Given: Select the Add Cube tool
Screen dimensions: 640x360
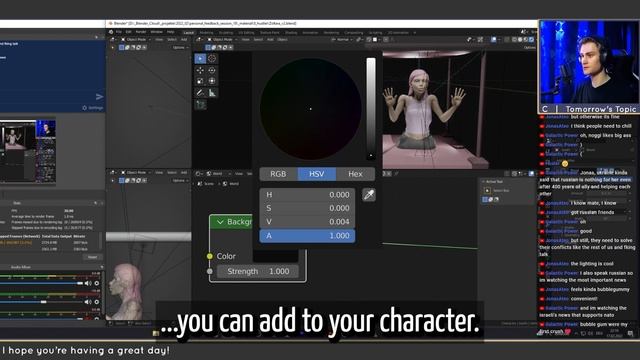Looking at the screenshot, I should (200, 105).
